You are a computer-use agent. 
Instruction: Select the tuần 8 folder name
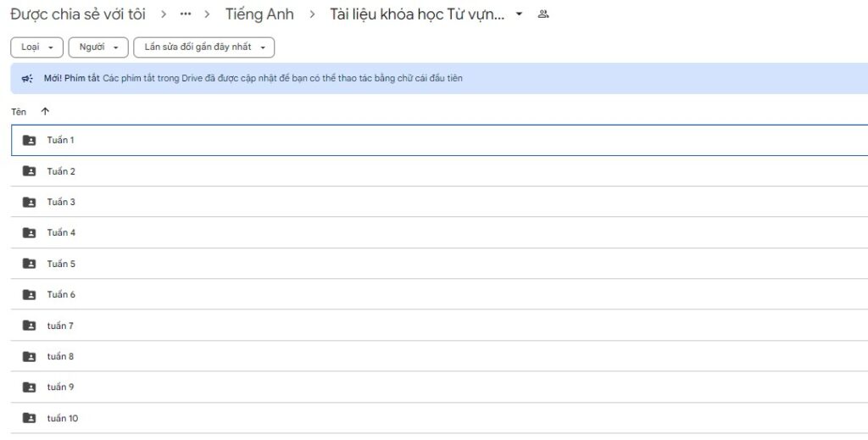pos(60,356)
